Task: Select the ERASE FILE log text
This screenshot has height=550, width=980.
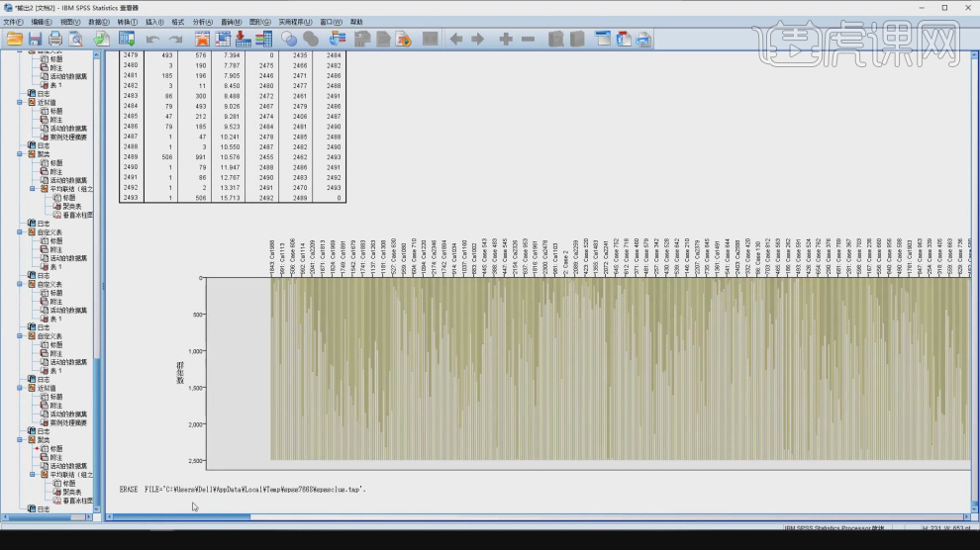Action: coord(243,489)
